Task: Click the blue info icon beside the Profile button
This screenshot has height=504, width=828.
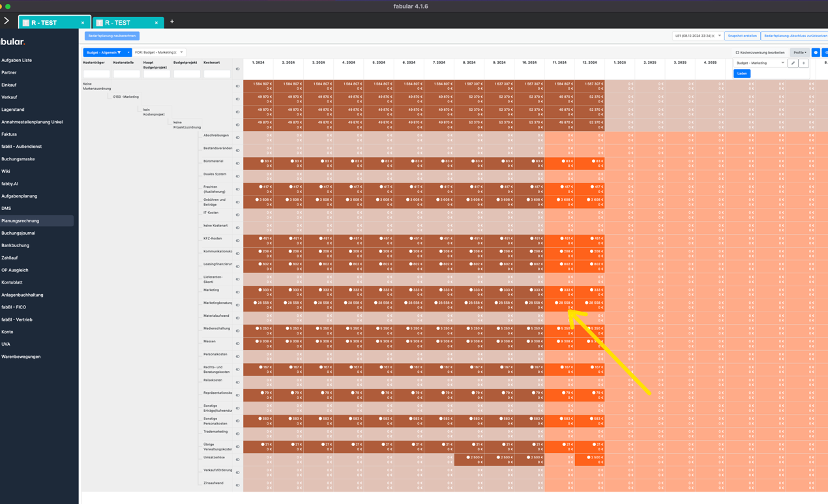Action: (816, 52)
